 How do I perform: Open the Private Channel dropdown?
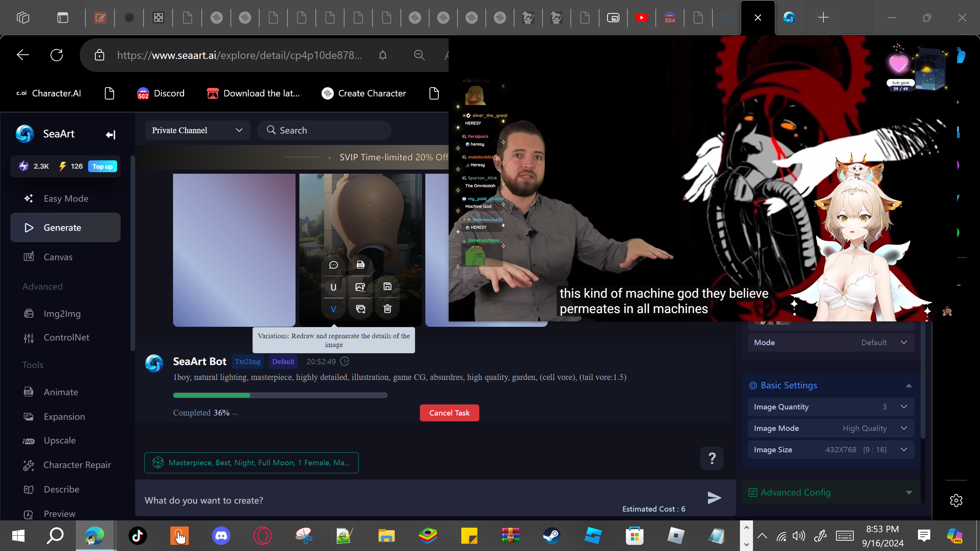point(198,130)
